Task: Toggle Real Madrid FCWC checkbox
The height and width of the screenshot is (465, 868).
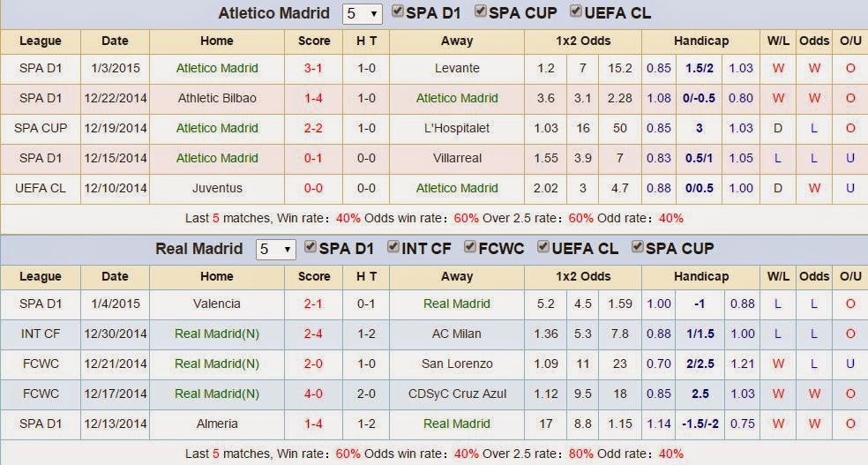Action: (470, 247)
